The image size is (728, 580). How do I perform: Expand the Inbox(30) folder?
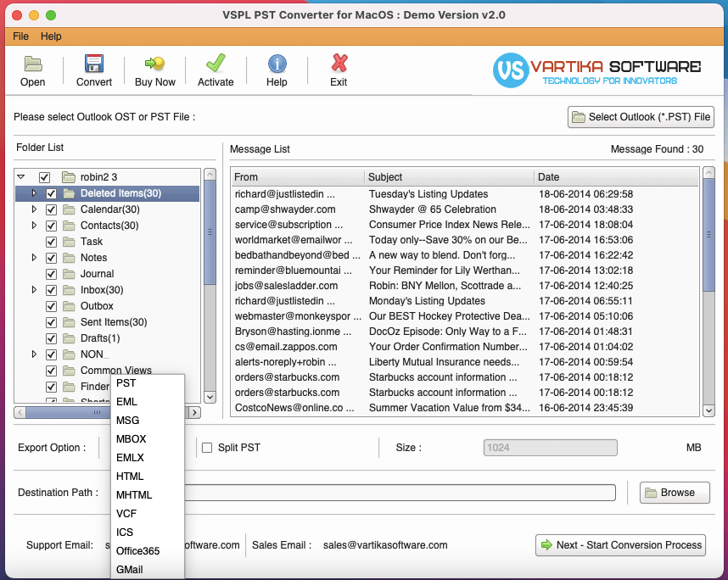pyautogui.click(x=34, y=289)
